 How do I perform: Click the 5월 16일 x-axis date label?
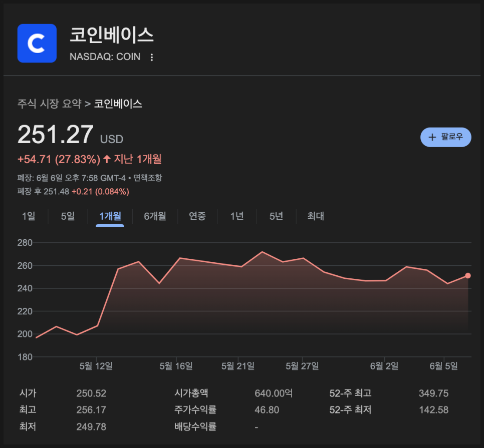[176, 366]
